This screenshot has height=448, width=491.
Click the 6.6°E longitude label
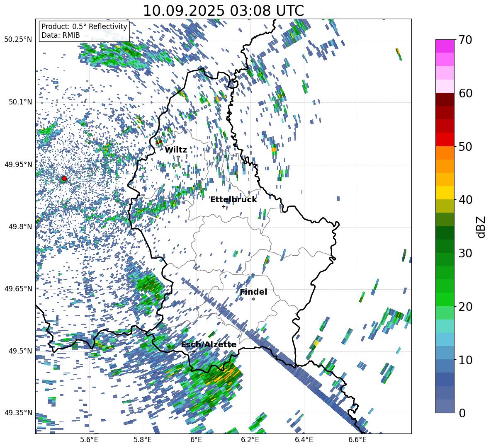(x=357, y=440)
